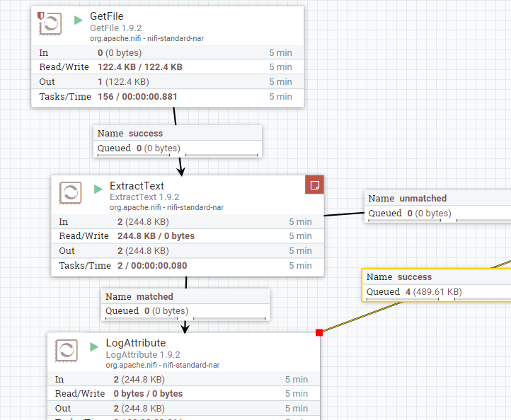This screenshot has width=511, height=420.
Task: Click LogAttribute Out '2 (244.8 KB)' value
Action: click(139, 408)
